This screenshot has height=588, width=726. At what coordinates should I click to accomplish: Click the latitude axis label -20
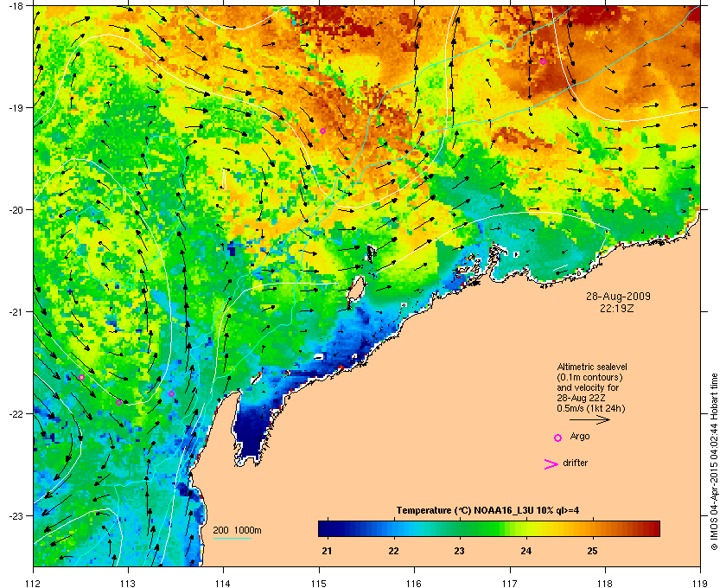click(x=15, y=210)
